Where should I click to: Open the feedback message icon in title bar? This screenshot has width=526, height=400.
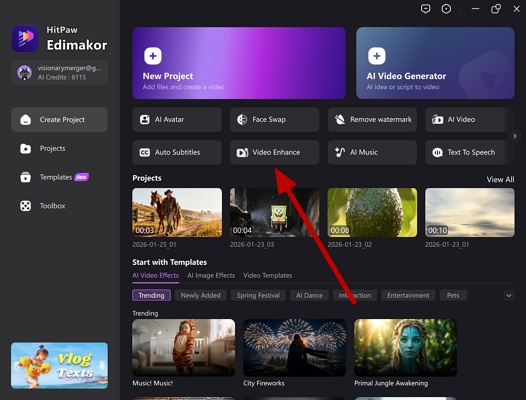click(425, 9)
